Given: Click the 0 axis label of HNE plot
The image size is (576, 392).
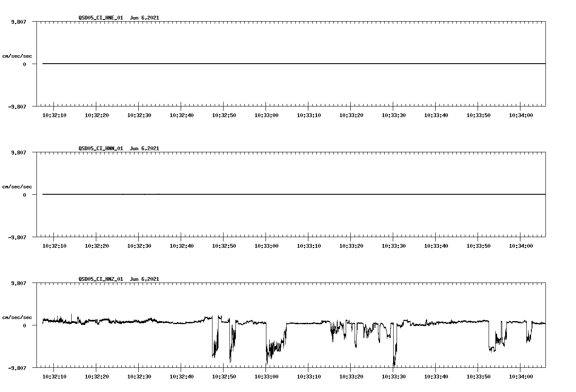Looking at the screenshot, I should click(25, 64).
